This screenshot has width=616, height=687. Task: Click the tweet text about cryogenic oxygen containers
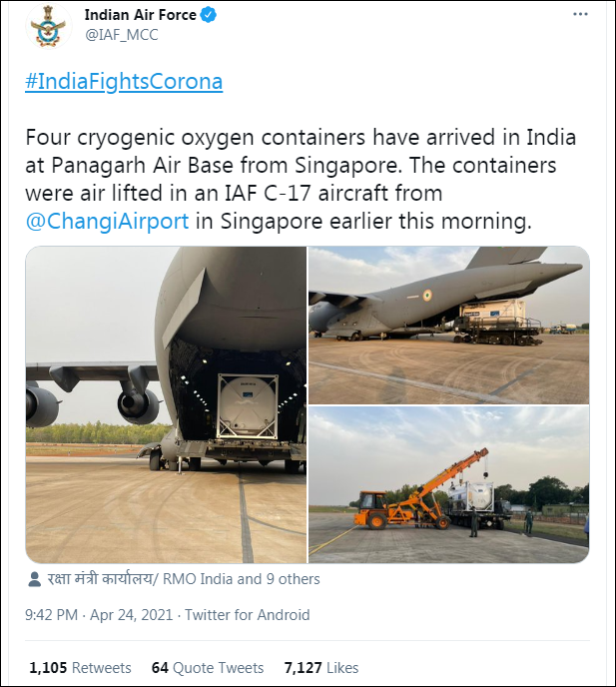point(302,179)
